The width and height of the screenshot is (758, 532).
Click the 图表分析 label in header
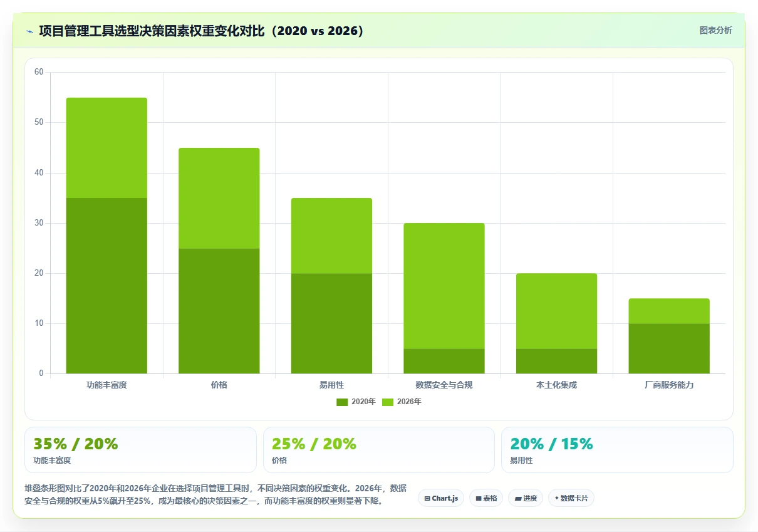[x=715, y=30]
